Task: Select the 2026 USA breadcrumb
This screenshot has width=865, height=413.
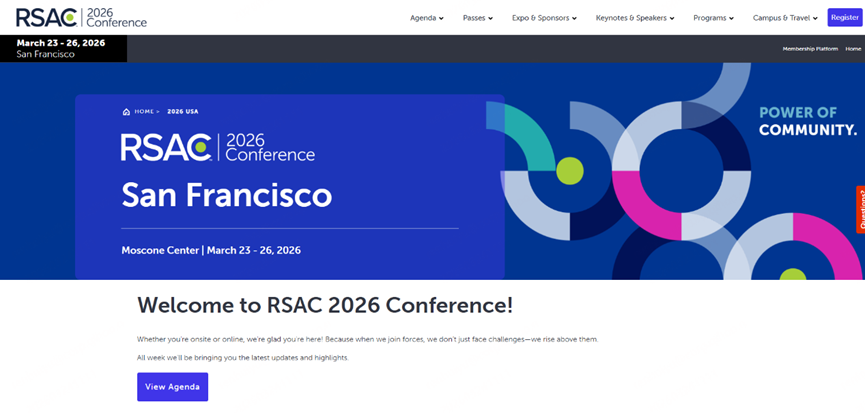Action: (182, 112)
